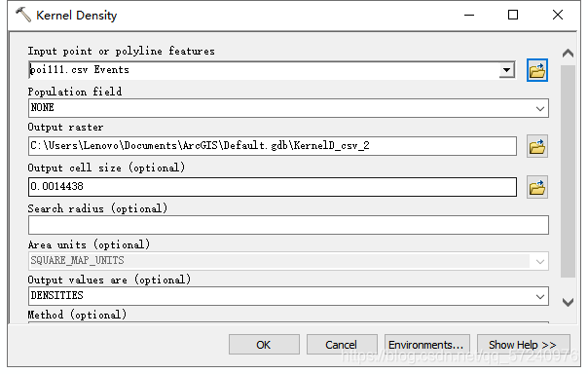Viewport: 588px width, 374px height.
Task: Open the output raster browse folder icon
Action: [x=537, y=146]
